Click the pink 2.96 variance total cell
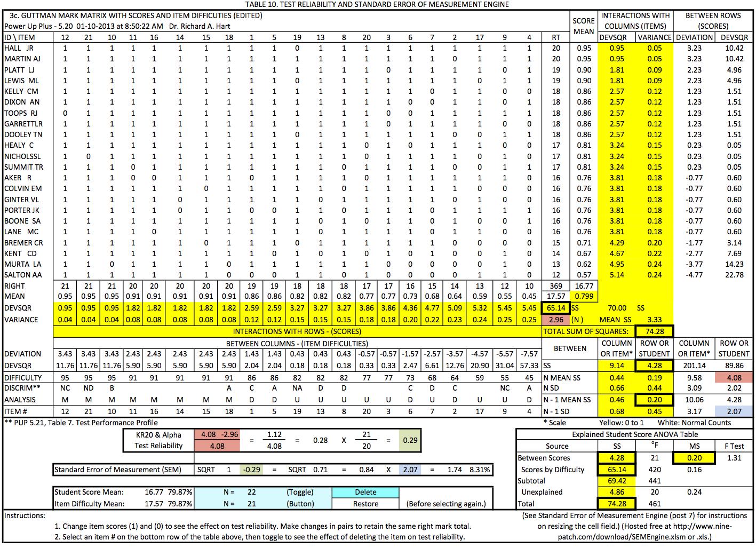This screenshot has width=756, height=548. (x=556, y=320)
